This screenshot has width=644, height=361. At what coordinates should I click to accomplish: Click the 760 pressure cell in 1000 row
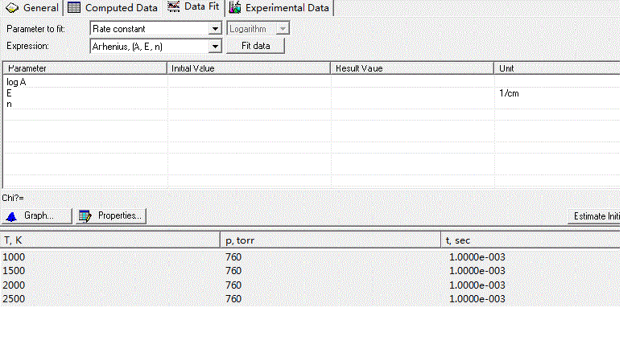point(233,257)
